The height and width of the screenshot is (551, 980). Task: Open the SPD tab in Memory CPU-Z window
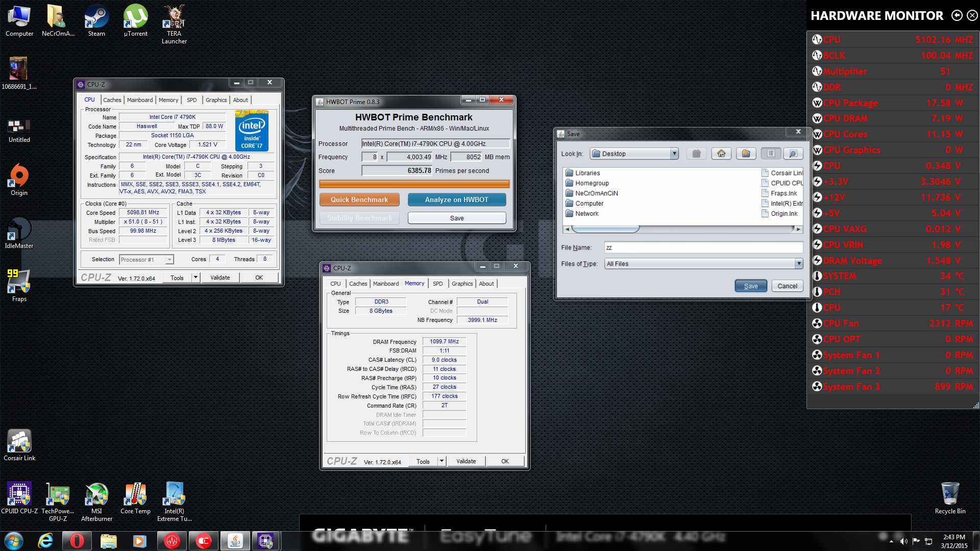click(437, 284)
